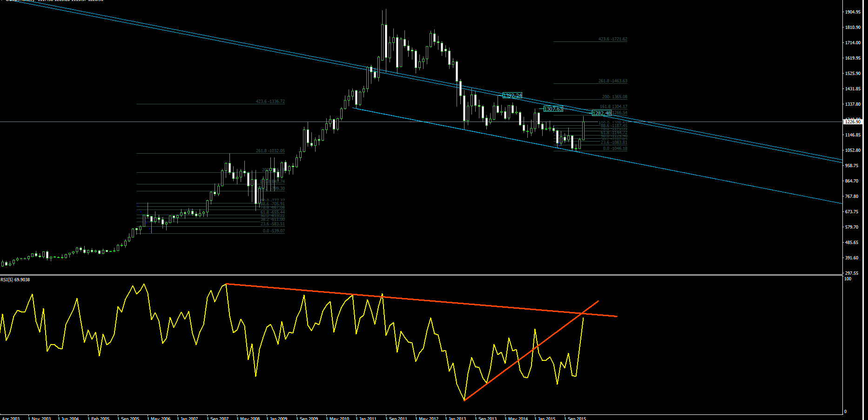The width and height of the screenshot is (868, 420).
Task: Click the 23.6 -583.51 Fibonacci level label
Action: tap(272, 224)
